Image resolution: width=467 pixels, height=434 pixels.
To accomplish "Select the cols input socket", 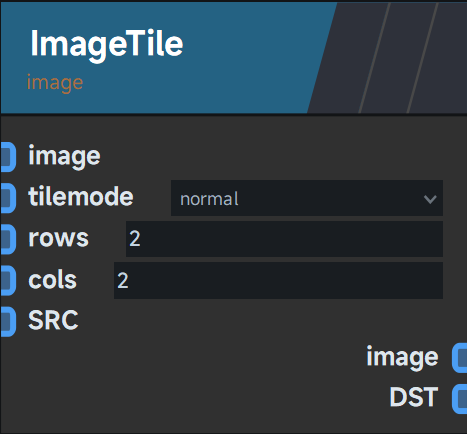I will [8, 281].
